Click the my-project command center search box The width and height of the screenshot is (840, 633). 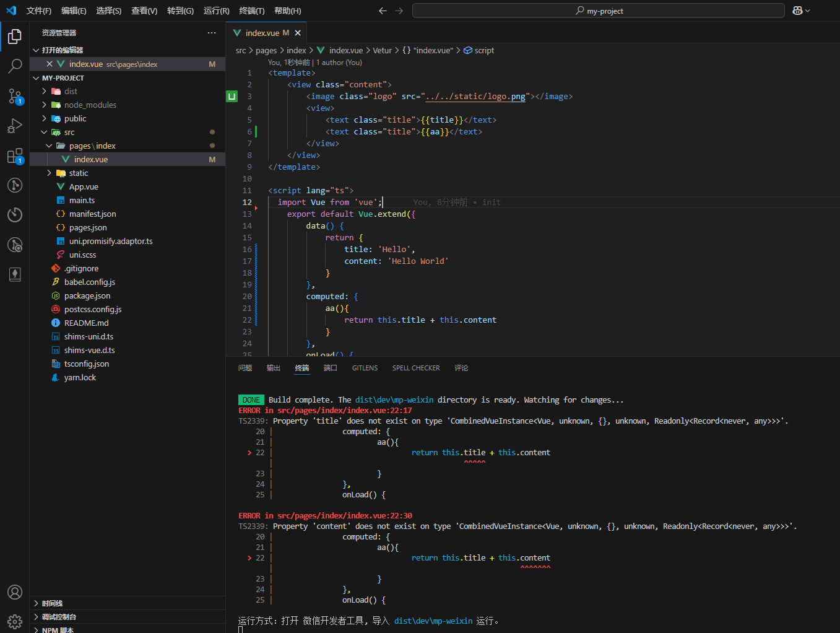(598, 11)
